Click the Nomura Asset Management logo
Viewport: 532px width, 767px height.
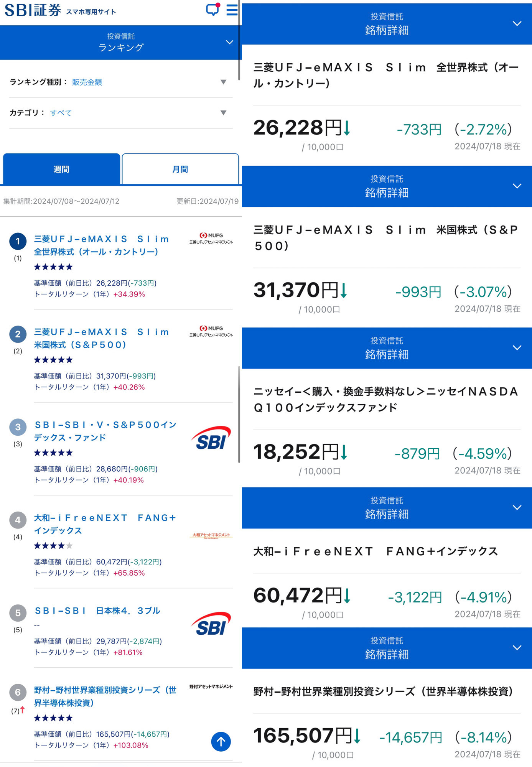(211, 686)
